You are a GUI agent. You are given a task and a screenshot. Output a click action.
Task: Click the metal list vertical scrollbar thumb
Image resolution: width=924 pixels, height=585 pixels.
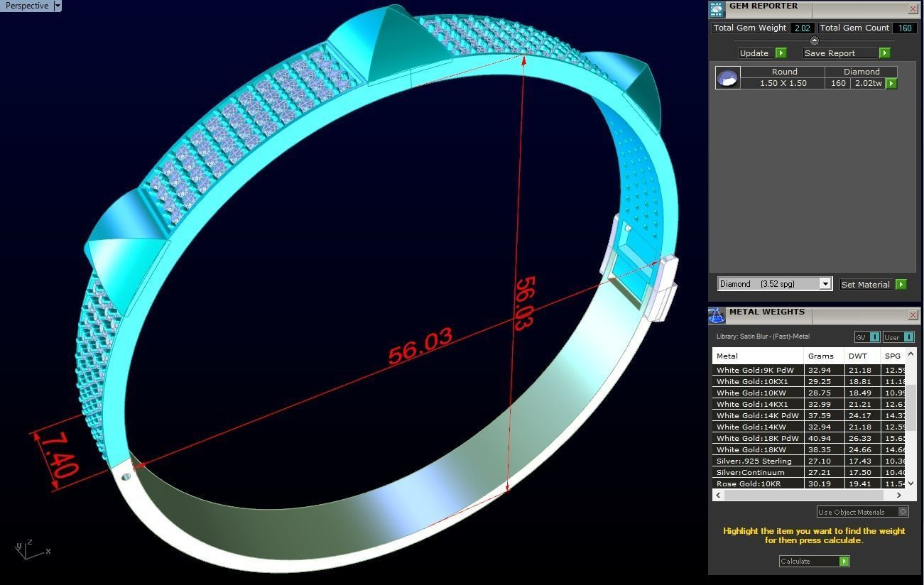click(911, 407)
